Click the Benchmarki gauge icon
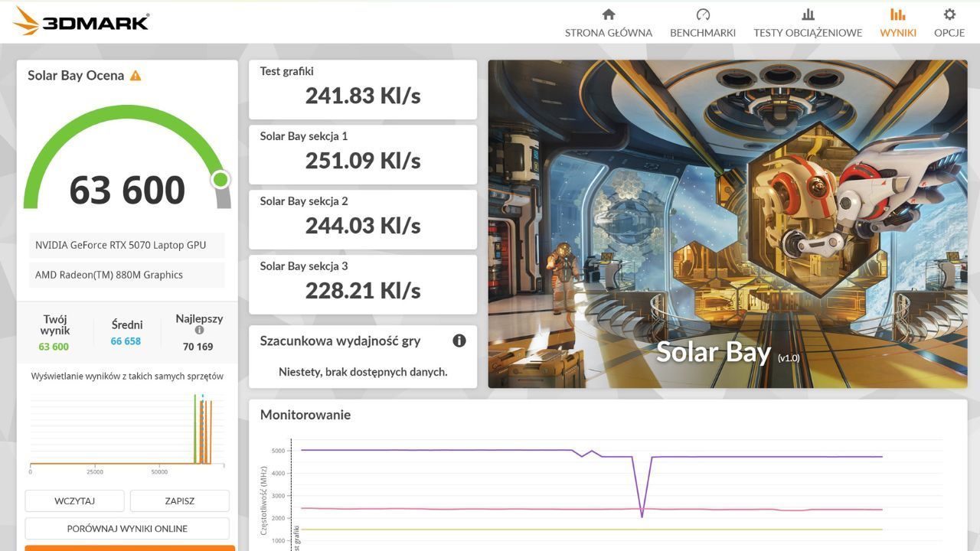 pyautogui.click(x=703, y=15)
